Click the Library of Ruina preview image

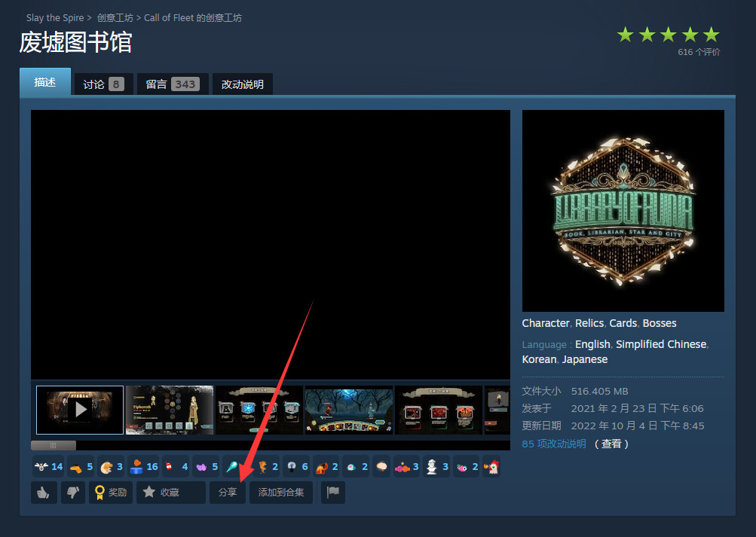coord(623,210)
